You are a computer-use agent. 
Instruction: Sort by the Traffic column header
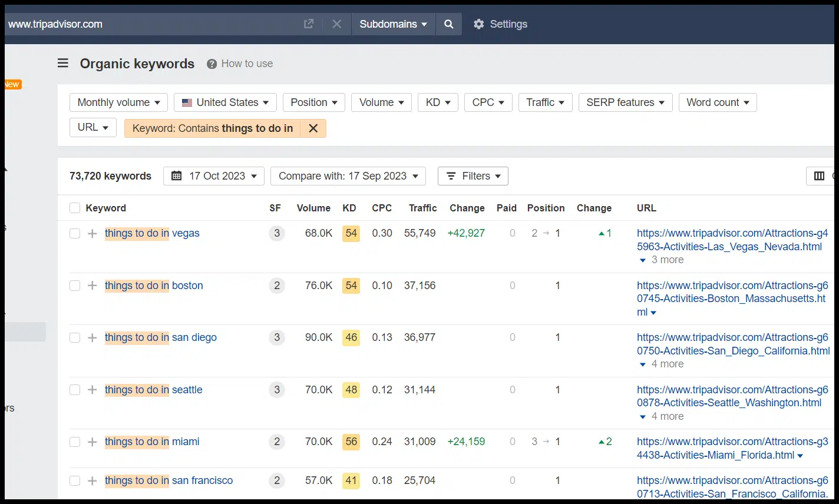tap(422, 208)
